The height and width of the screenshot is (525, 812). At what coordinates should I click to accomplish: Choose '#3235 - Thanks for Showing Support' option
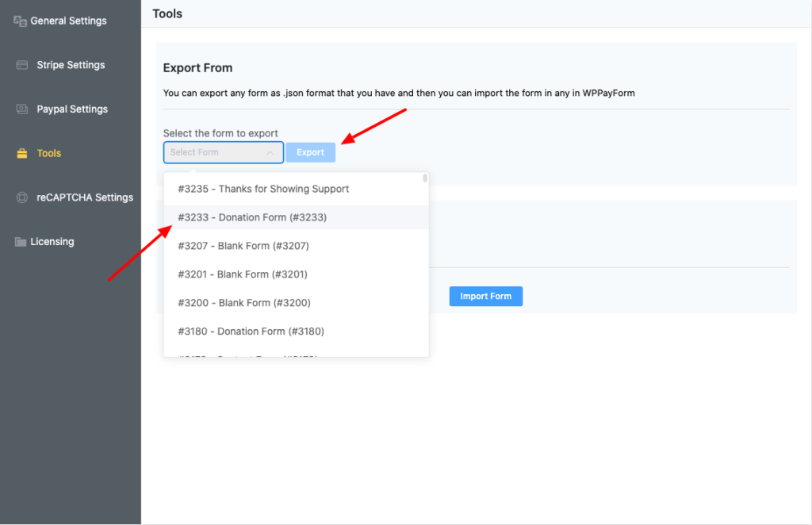tap(263, 189)
